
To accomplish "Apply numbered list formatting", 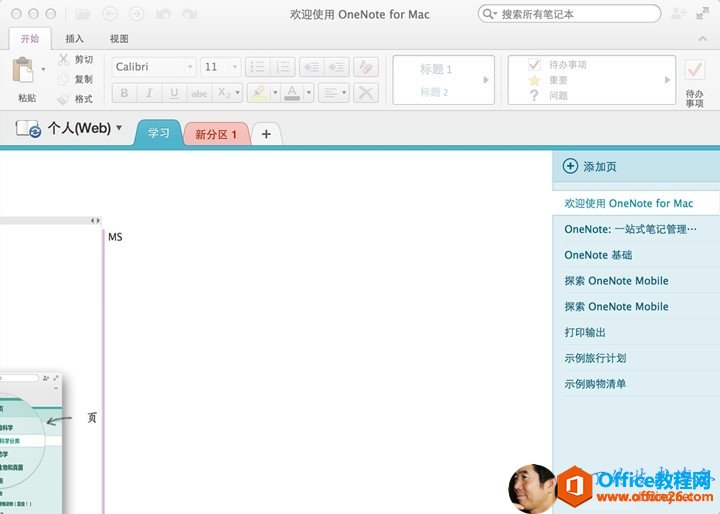I will [283, 67].
